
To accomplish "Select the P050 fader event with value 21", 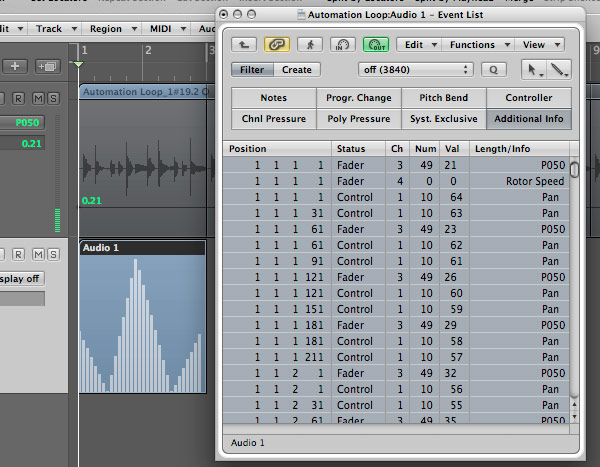I will point(396,165).
